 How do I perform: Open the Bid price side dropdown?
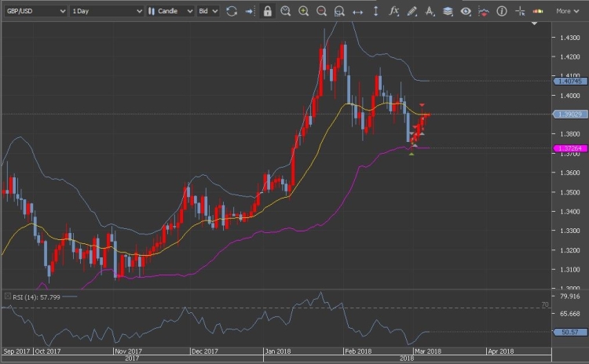[x=208, y=11]
